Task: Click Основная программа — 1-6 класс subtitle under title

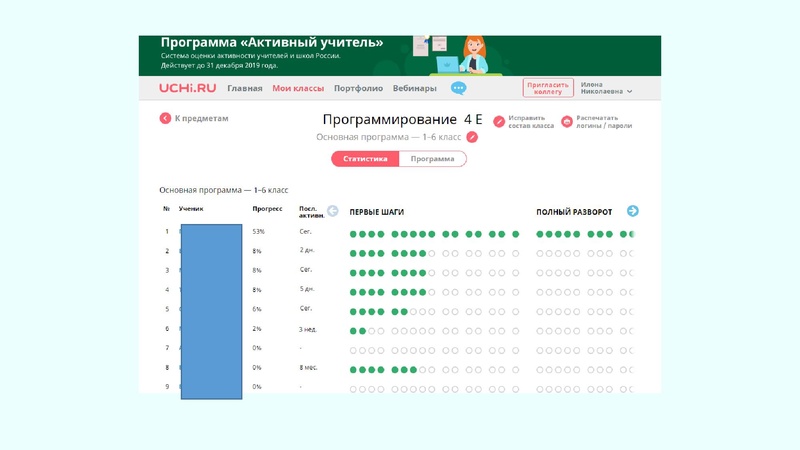Action: [x=388, y=137]
